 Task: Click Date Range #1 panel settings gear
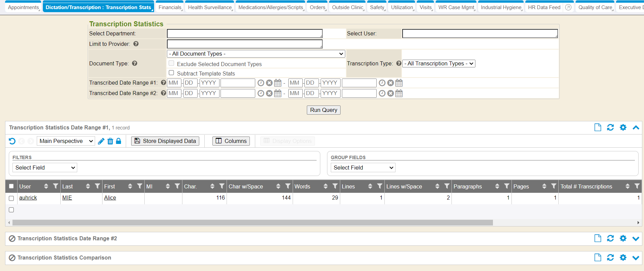[x=623, y=127]
